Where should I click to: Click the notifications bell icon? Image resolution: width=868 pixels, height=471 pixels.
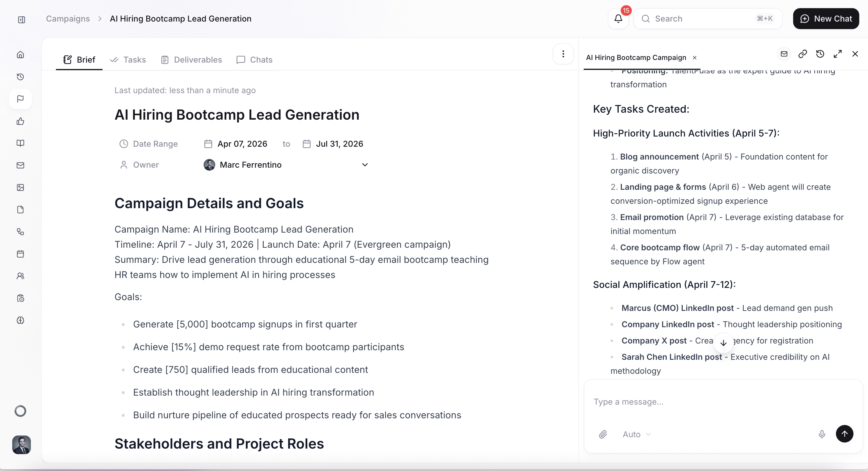point(618,19)
